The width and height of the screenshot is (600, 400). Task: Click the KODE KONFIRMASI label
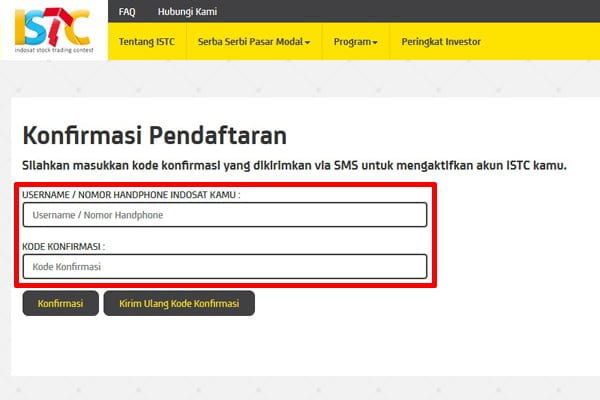[64, 247]
